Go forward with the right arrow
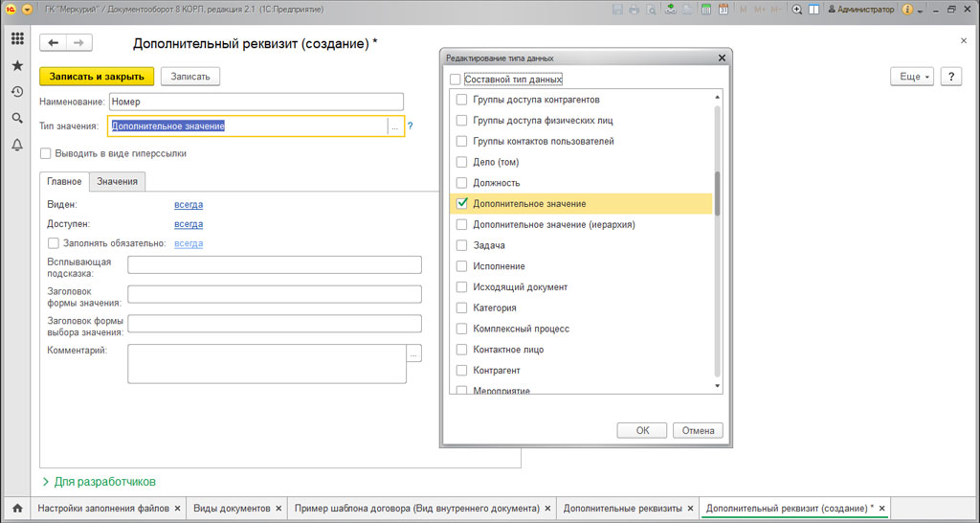The width and height of the screenshot is (980, 523). click(78, 42)
